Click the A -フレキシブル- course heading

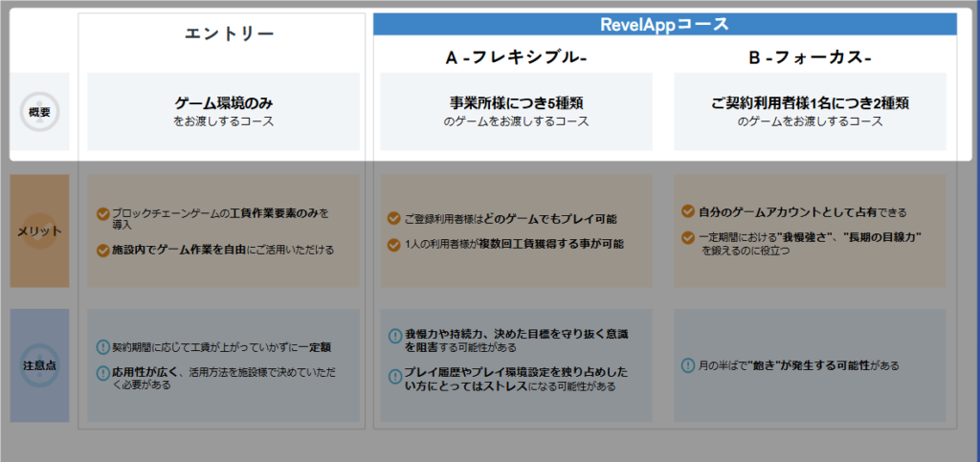[516, 58]
